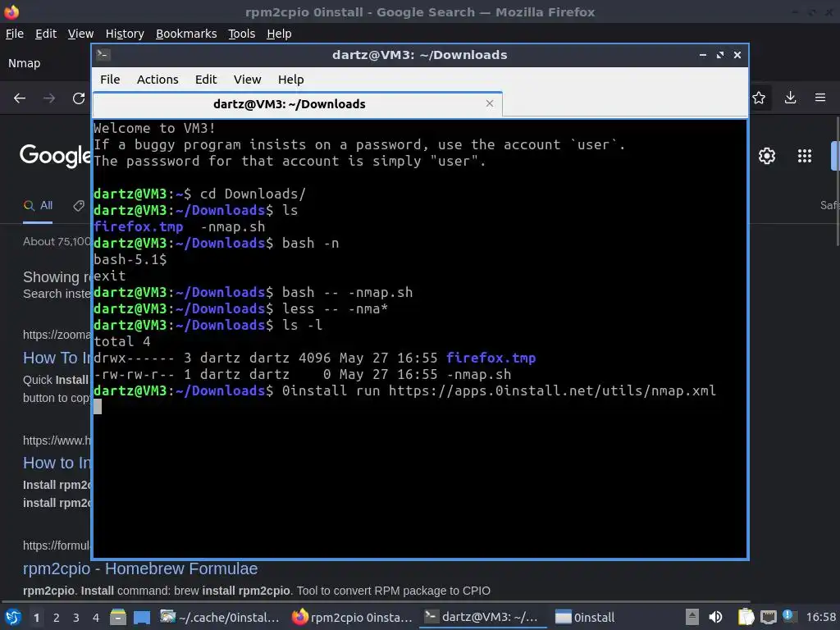Open Google apps grid
Image resolution: width=840 pixels, height=630 pixels.
[x=805, y=156]
